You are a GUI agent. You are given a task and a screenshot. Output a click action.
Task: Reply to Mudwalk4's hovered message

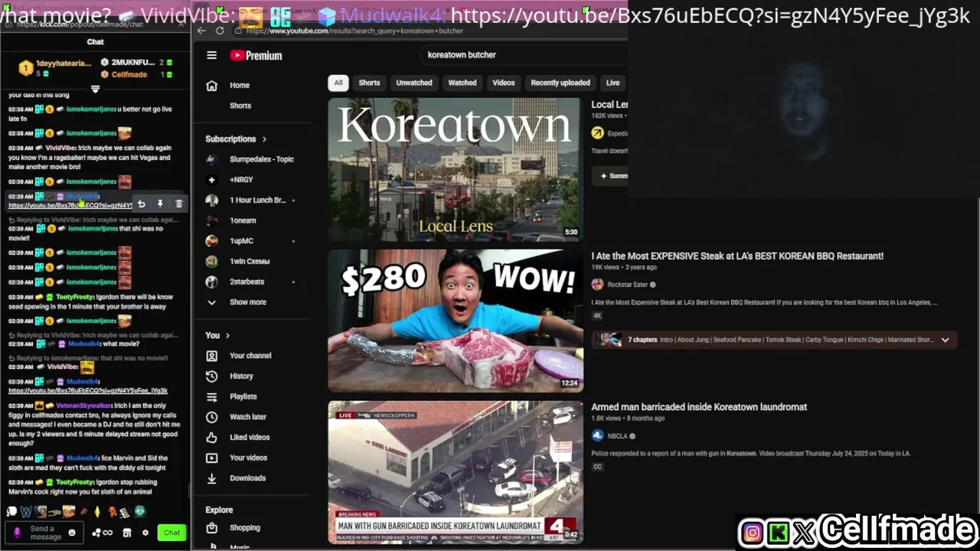pos(141,204)
